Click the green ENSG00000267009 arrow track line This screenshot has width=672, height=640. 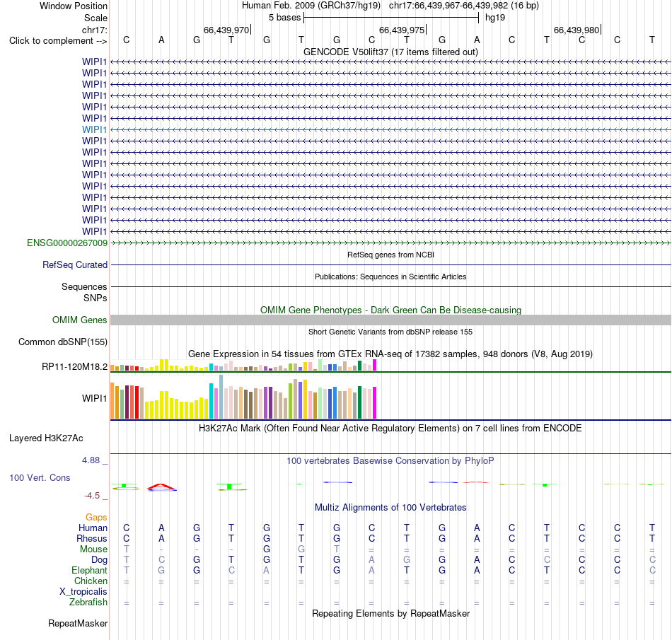tap(391, 243)
